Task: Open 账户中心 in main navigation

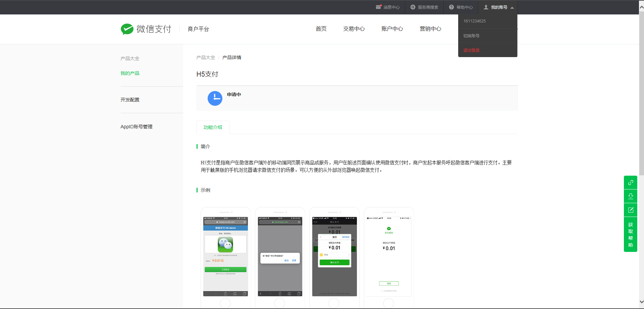Action: point(392,29)
